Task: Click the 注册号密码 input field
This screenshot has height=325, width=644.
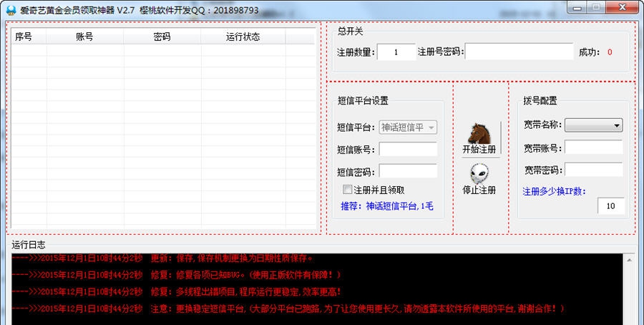Action: [x=519, y=52]
